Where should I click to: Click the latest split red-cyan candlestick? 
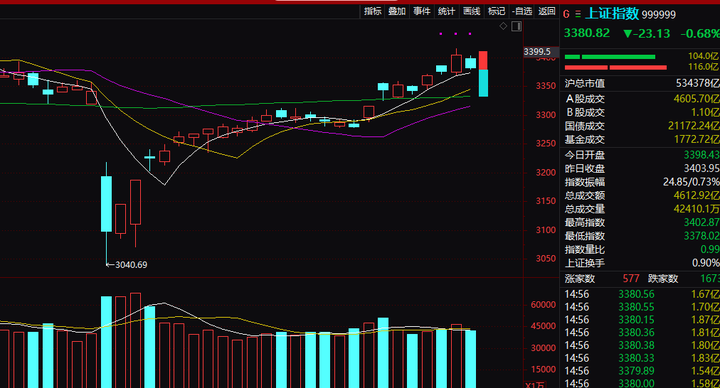click(483, 73)
